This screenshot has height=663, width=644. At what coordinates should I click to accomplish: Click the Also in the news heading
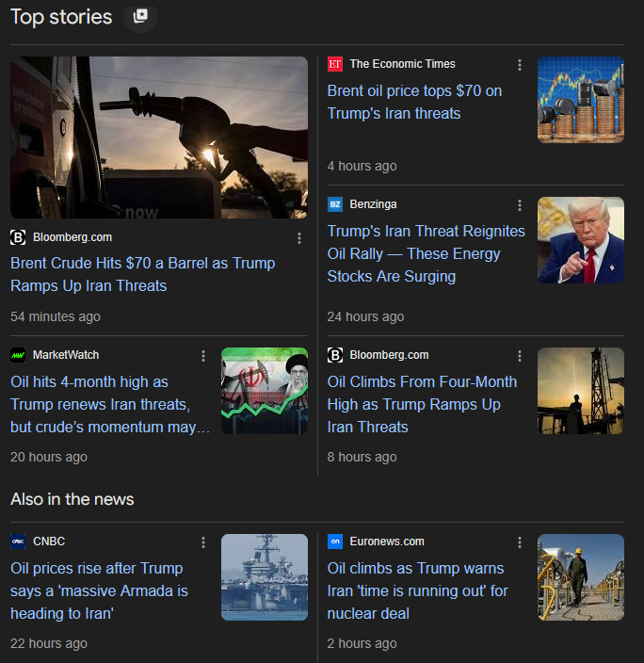pos(72,499)
